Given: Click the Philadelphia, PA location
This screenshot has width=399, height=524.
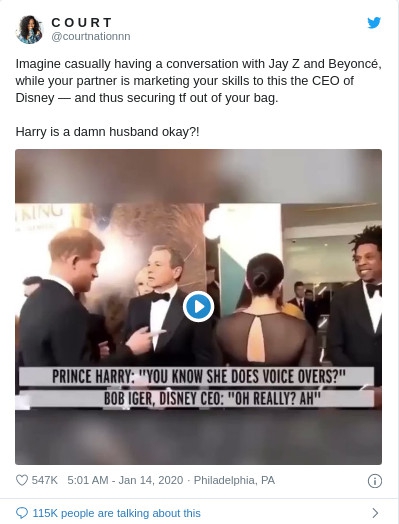Looking at the screenshot, I should click(x=234, y=480).
